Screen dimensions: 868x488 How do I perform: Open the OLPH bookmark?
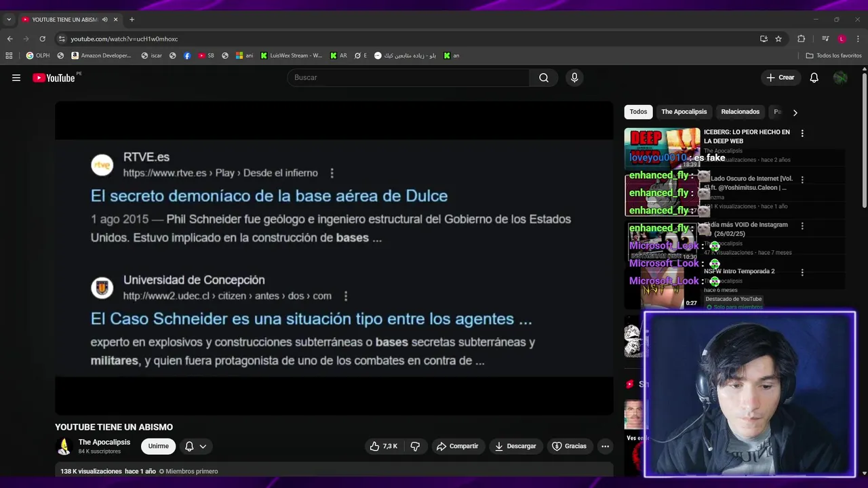coord(38,56)
